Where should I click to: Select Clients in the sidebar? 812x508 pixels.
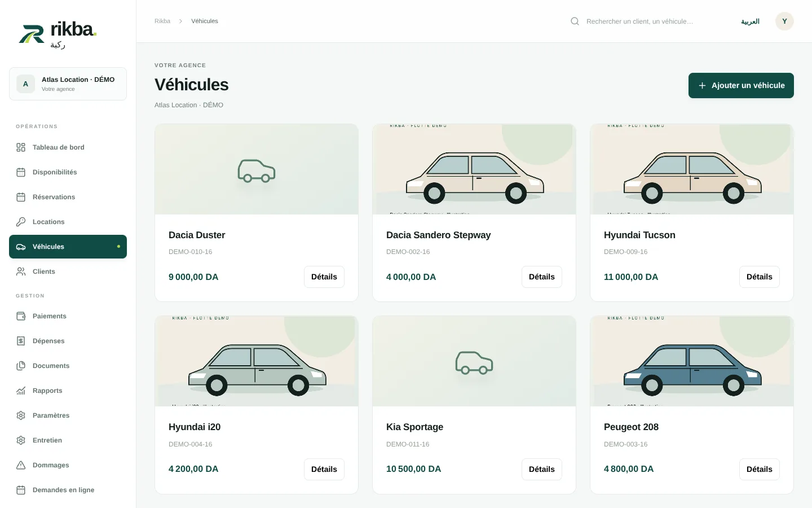(x=68, y=271)
